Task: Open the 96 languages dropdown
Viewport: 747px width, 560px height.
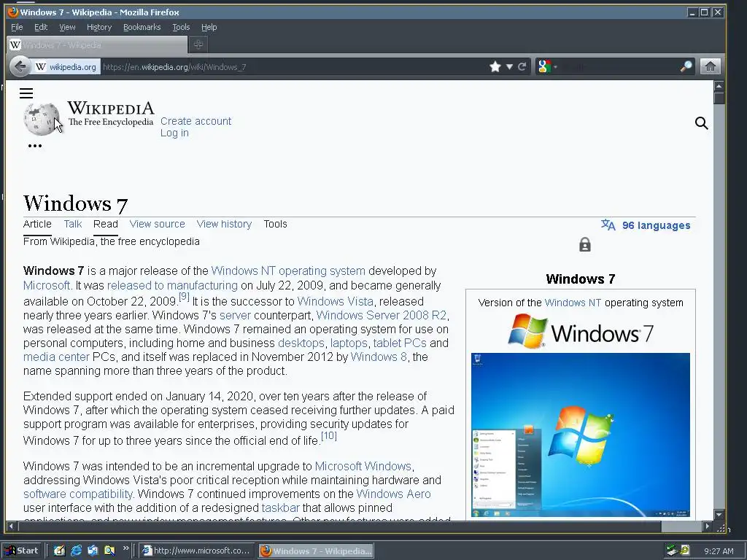Action: click(656, 225)
